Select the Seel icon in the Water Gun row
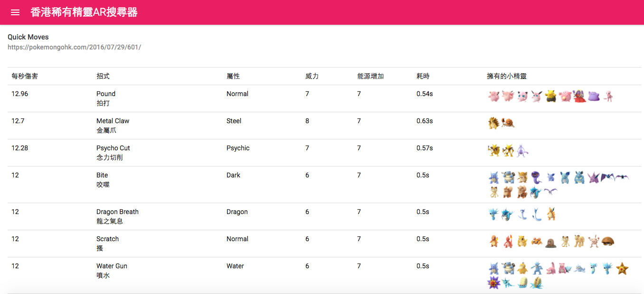Image resolution: width=644 pixels, height=294 pixels. click(579, 269)
